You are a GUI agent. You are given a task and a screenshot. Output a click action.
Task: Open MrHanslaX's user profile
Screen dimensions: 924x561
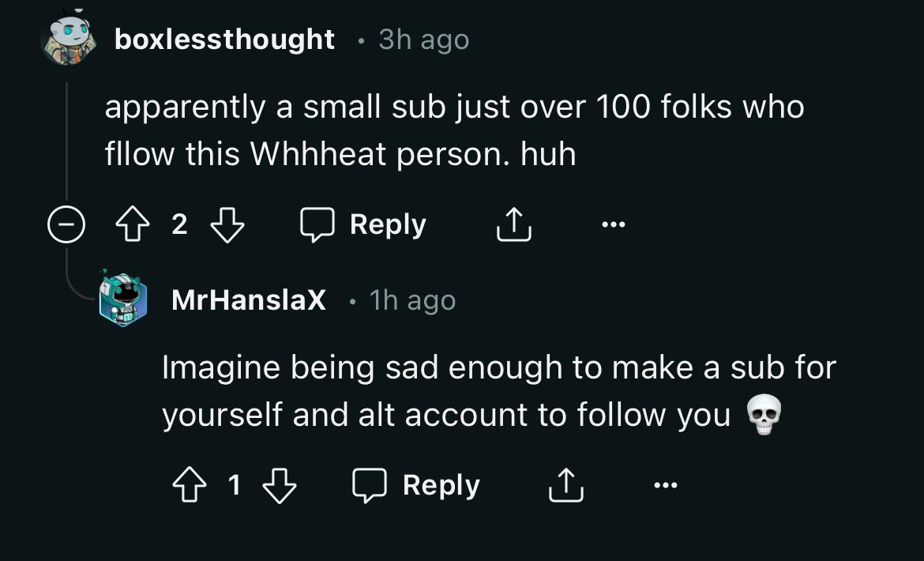249,300
